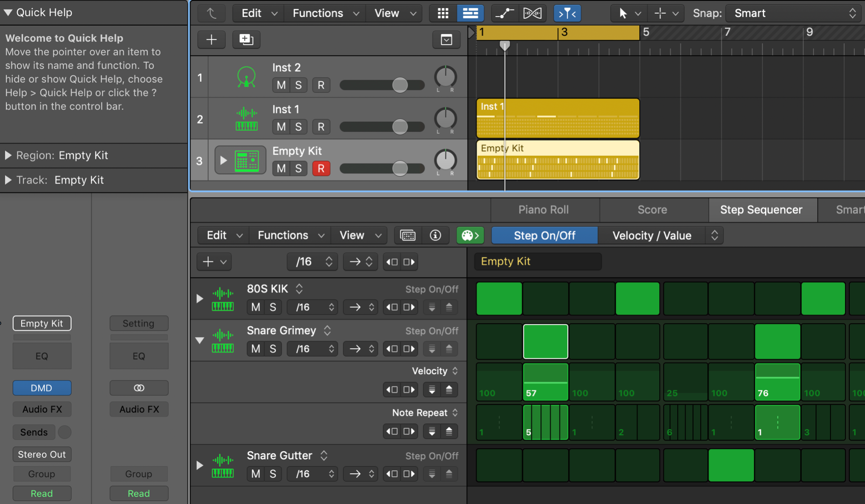Click the Flex show/hide icon
Screen dimensions: 865x504
pos(532,13)
